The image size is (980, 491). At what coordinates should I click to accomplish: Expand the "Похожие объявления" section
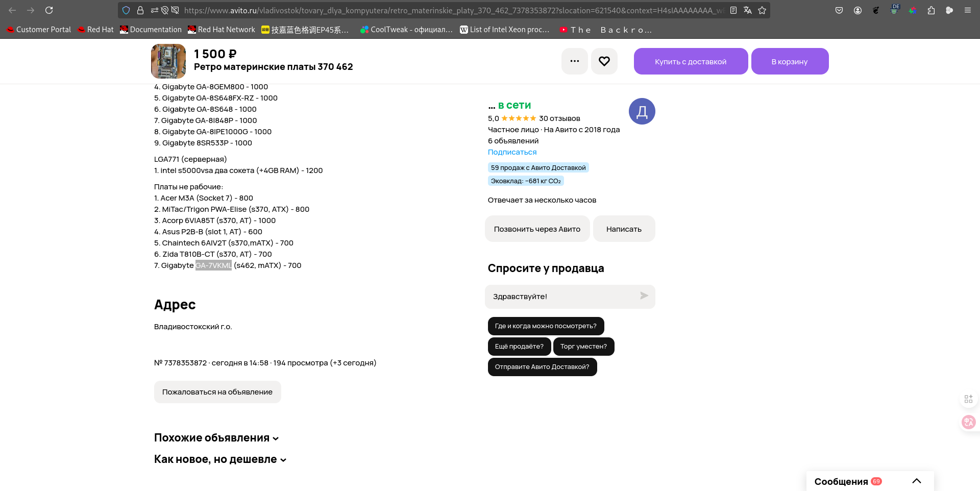point(216,438)
